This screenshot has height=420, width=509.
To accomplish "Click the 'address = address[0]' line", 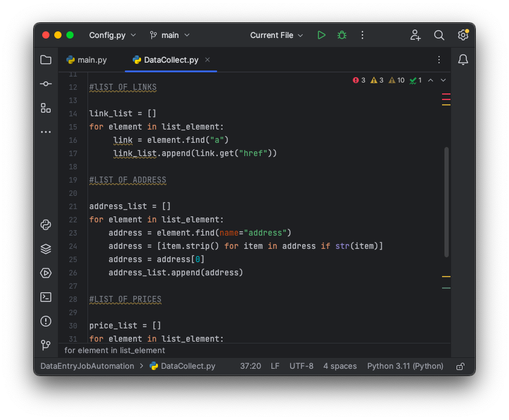I will pyautogui.click(x=156, y=260).
